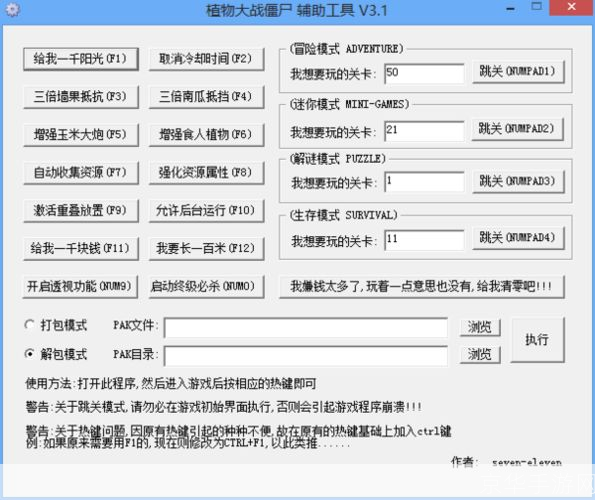Click the 冒险模式 ADVENTURE group label

pyautogui.click(x=346, y=49)
